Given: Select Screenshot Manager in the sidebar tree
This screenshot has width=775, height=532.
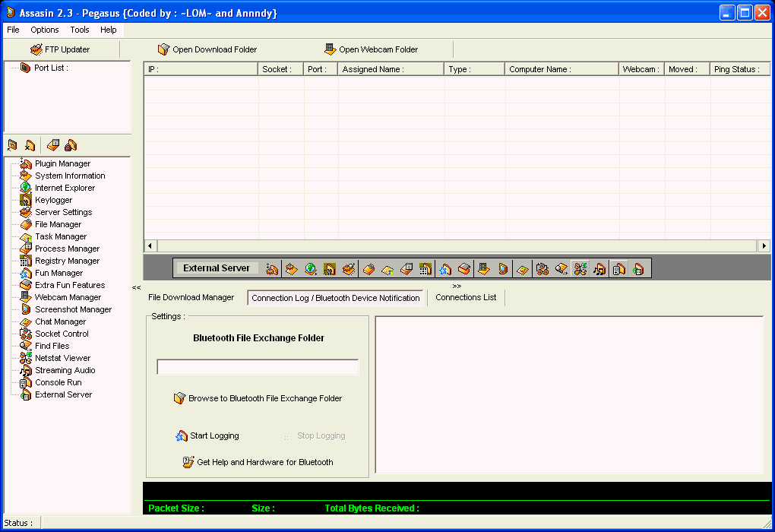Looking at the screenshot, I should click(x=73, y=309).
